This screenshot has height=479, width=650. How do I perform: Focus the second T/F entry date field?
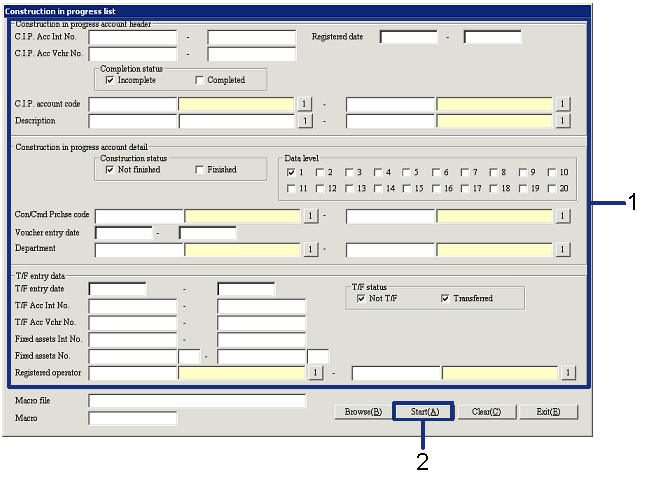click(x=246, y=289)
